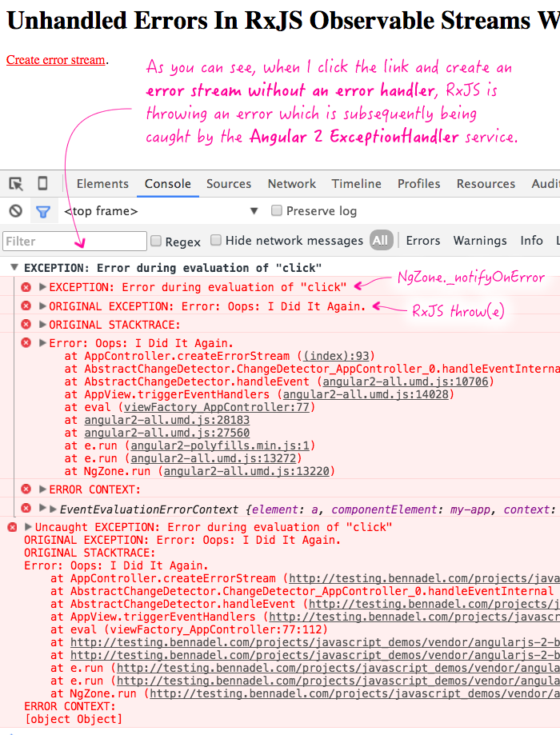This screenshot has width=560, height=735.
Task: Click error icon beside ORIGINAL STACKTRACE
Action: (26, 325)
